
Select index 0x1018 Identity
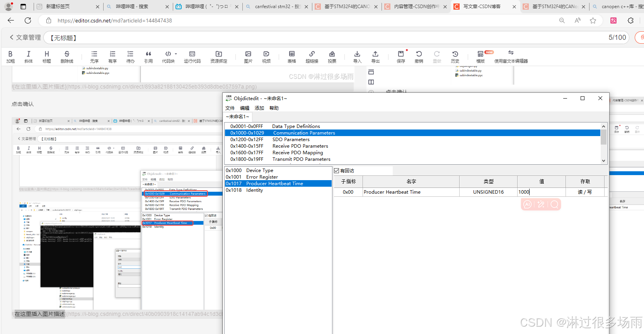(278, 190)
